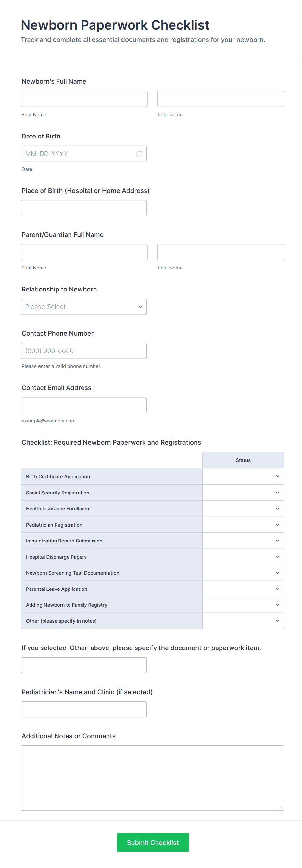Open the Date of Birth calendar picker icon

[139, 154]
